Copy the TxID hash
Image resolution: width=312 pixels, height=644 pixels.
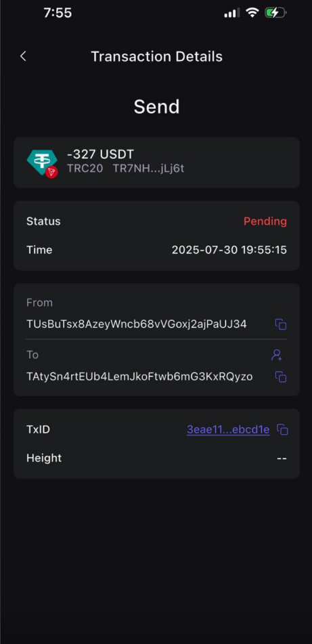click(282, 430)
